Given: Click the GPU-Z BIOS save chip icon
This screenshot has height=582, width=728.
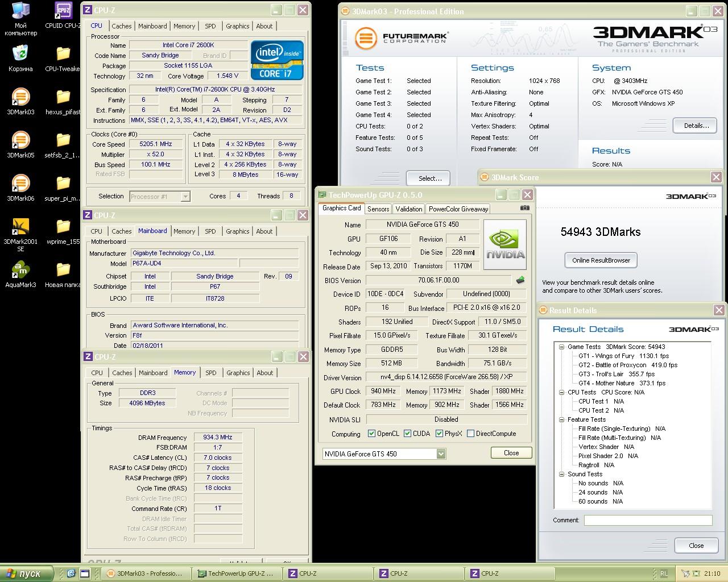Looking at the screenshot, I should click(x=520, y=280).
